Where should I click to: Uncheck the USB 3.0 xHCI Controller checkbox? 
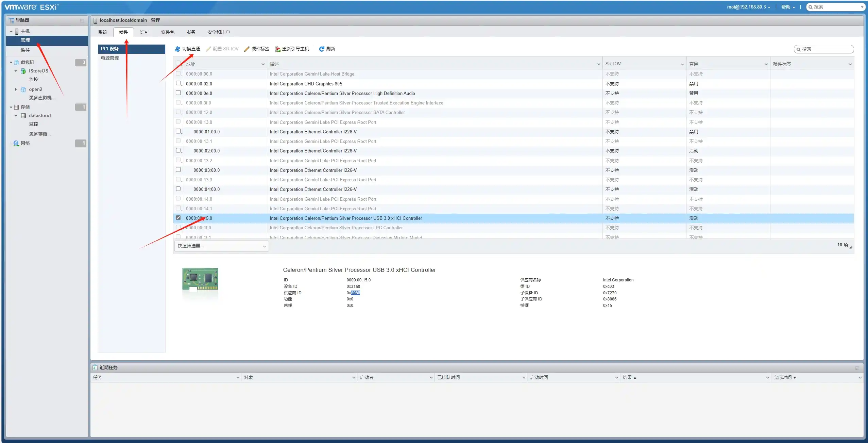click(x=178, y=217)
